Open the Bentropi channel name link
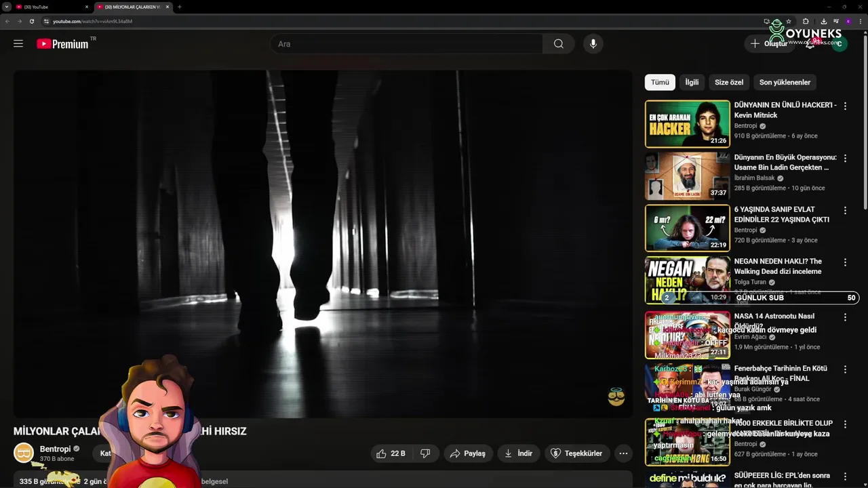Image resolution: width=868 pixels, height=488 pixels. pos(55,449)
